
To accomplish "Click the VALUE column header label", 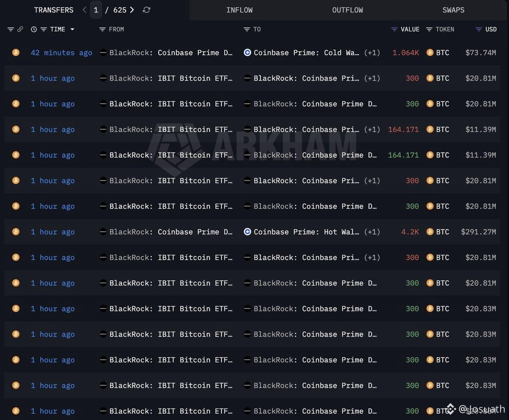I will tap(410, 29).
